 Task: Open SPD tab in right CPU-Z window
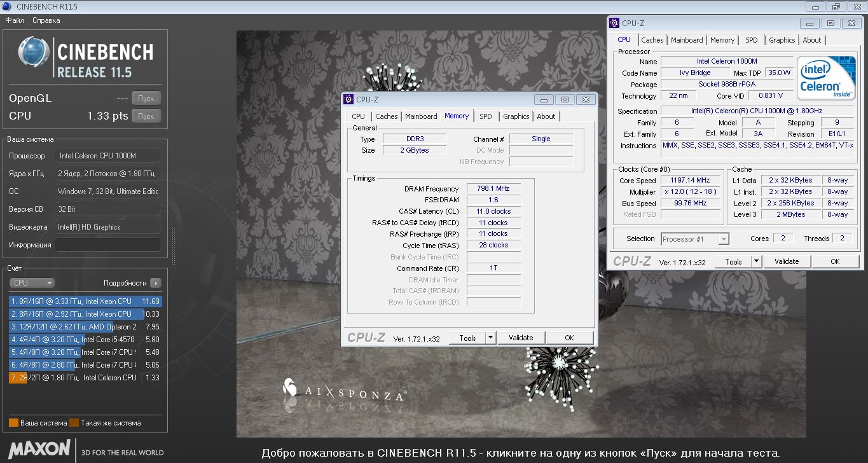pos(752,40)
